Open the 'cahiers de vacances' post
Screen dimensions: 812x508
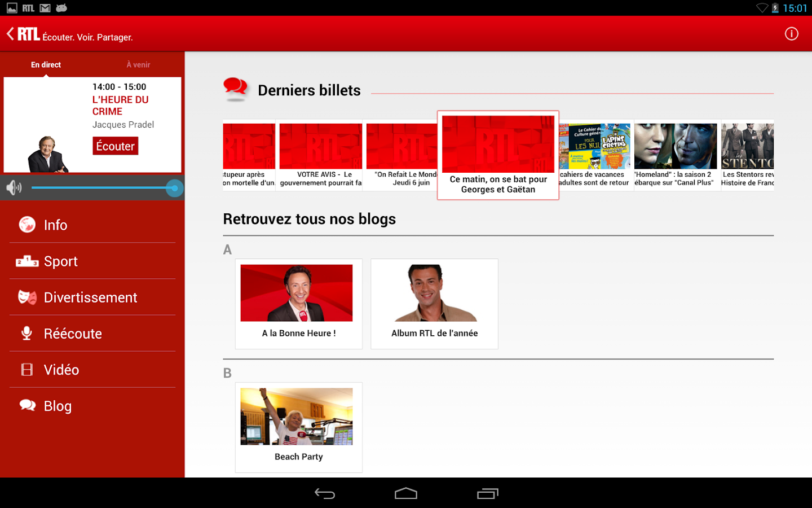(595, 155)
